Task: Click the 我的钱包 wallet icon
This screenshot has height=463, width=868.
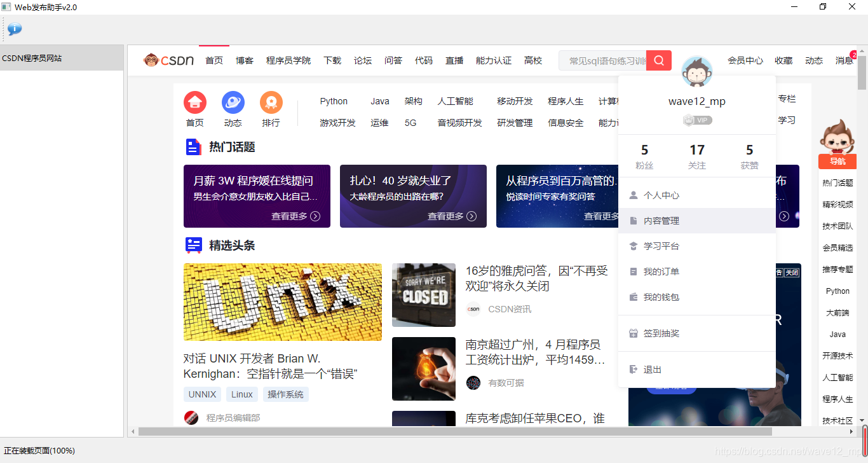Action: [x=634, y=297]
